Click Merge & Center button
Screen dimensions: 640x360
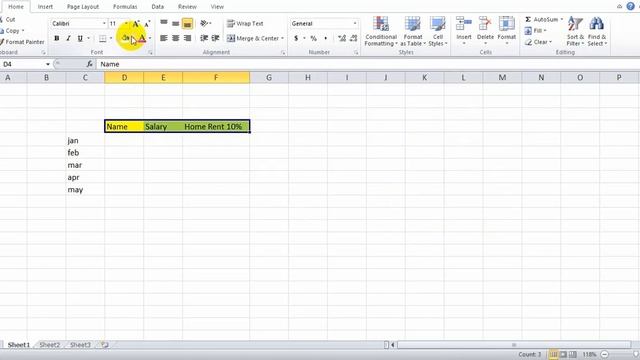click(x=253, y=38)
